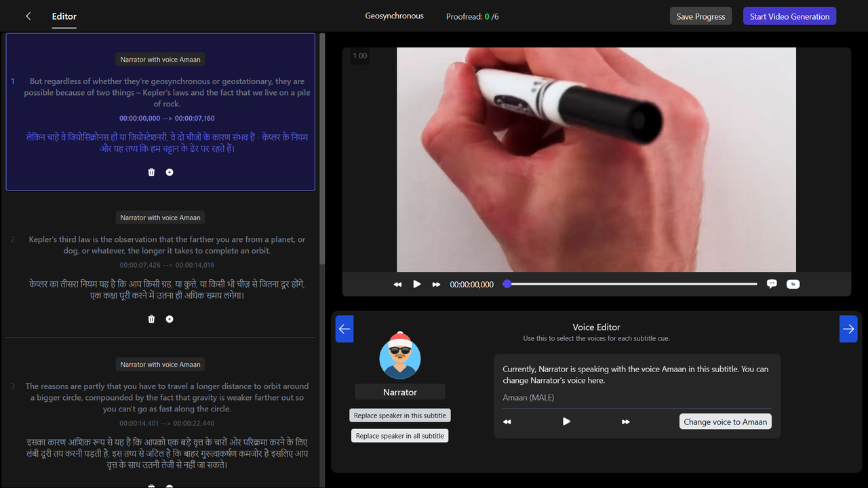Skip forward in the voice sample preview
This screenshot has height=488, width=868.
tap(626, 422)
